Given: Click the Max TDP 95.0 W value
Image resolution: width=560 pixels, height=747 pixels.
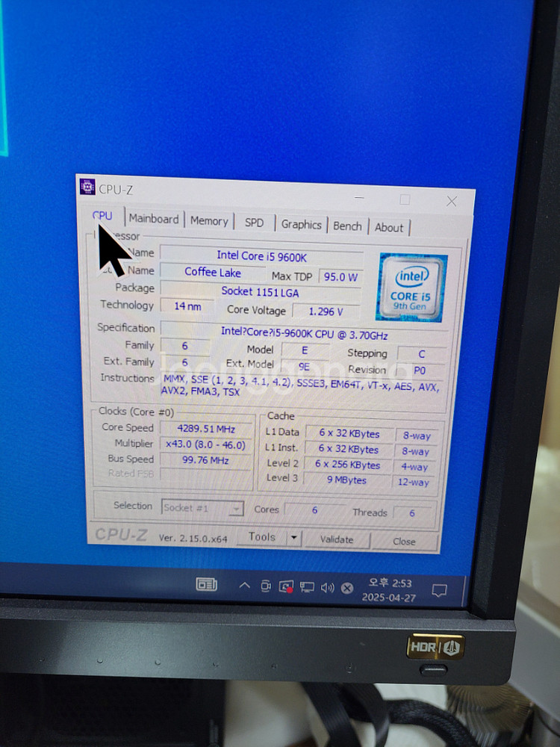Looking at the screenshot, I should [340, 277].
